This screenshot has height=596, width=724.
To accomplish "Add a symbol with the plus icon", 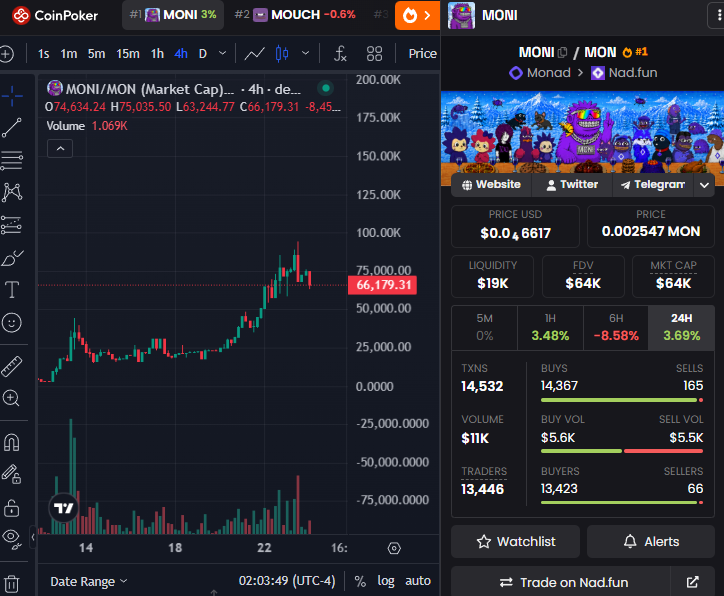I will pyautogui.click(x=6, y=54).
